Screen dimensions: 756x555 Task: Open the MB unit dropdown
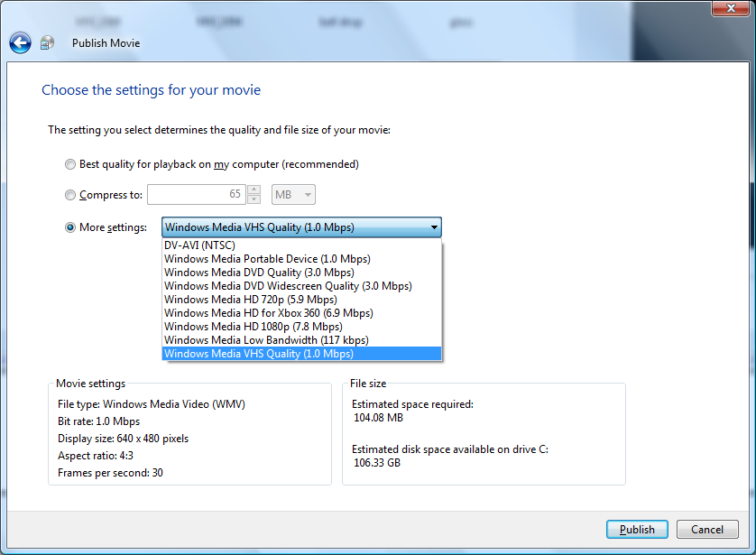(293, 194)
